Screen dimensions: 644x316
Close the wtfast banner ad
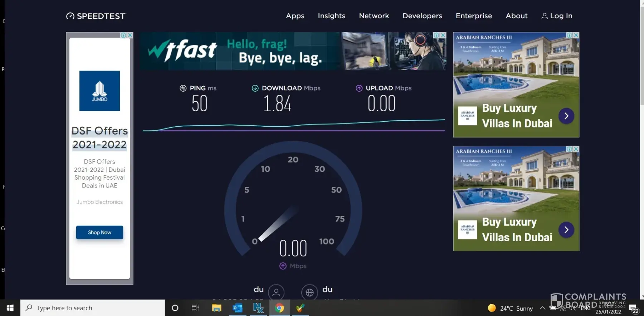click(443, 35)
